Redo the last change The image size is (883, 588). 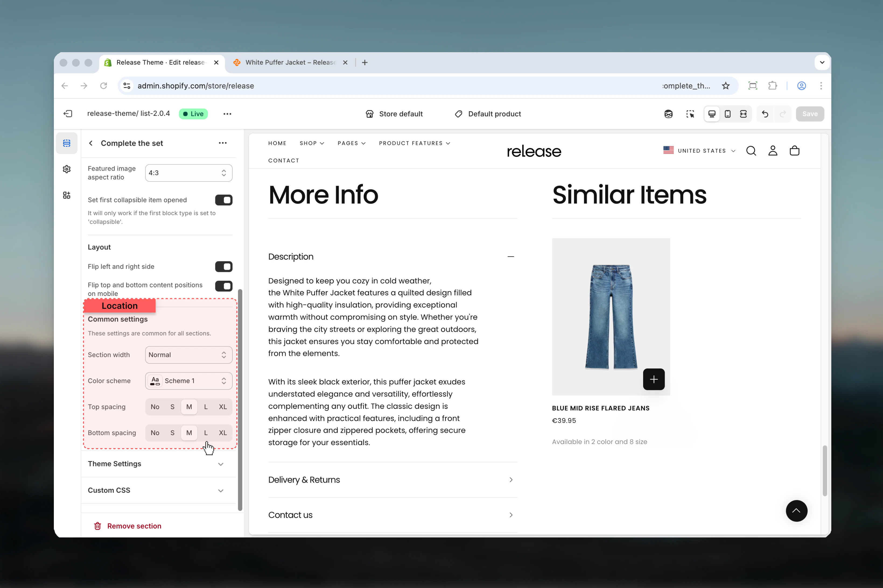782,114
